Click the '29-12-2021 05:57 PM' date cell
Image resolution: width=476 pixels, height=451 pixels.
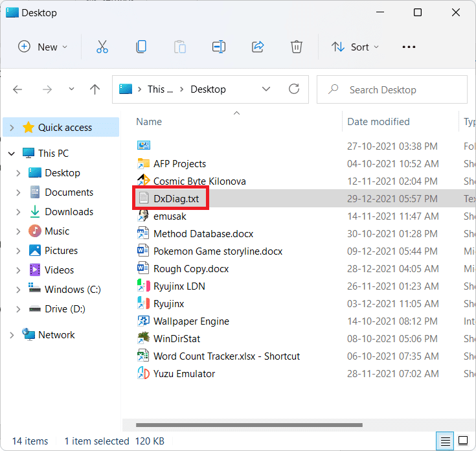(x=392, y=199)
